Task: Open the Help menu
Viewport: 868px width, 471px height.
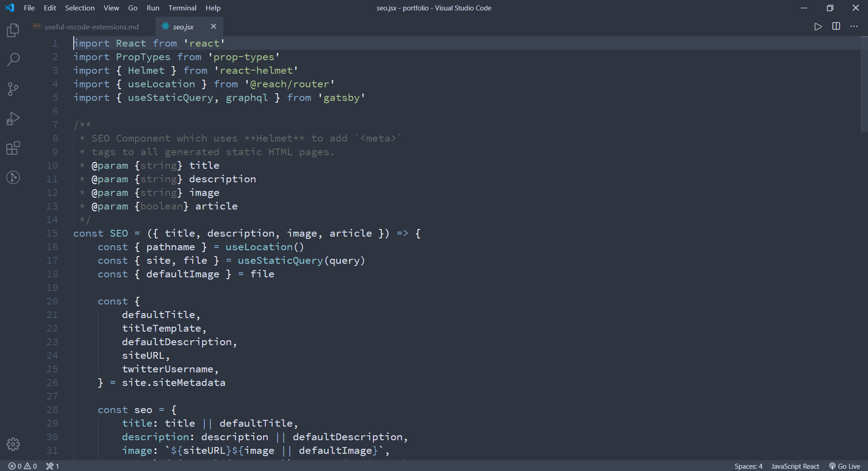Action: click(212, 8)
